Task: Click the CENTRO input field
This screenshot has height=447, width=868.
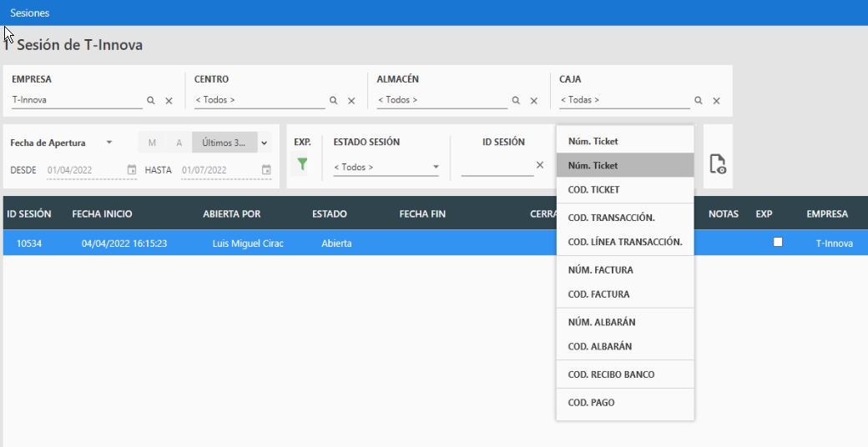Action: click(x=260, y=100)
